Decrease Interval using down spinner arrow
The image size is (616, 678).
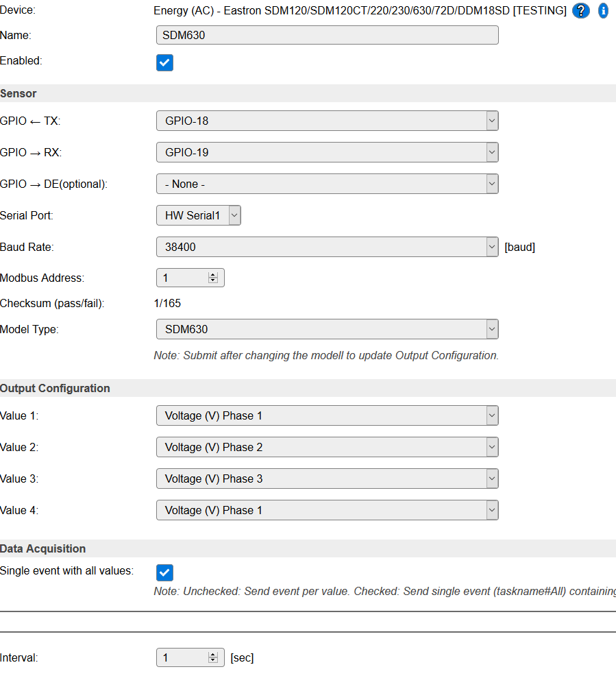212,661
